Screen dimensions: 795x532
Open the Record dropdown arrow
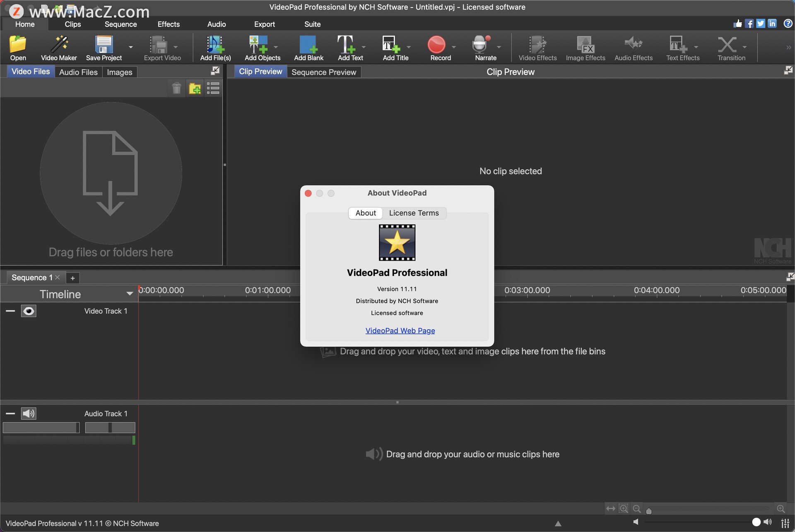click(x=454, y=47)
